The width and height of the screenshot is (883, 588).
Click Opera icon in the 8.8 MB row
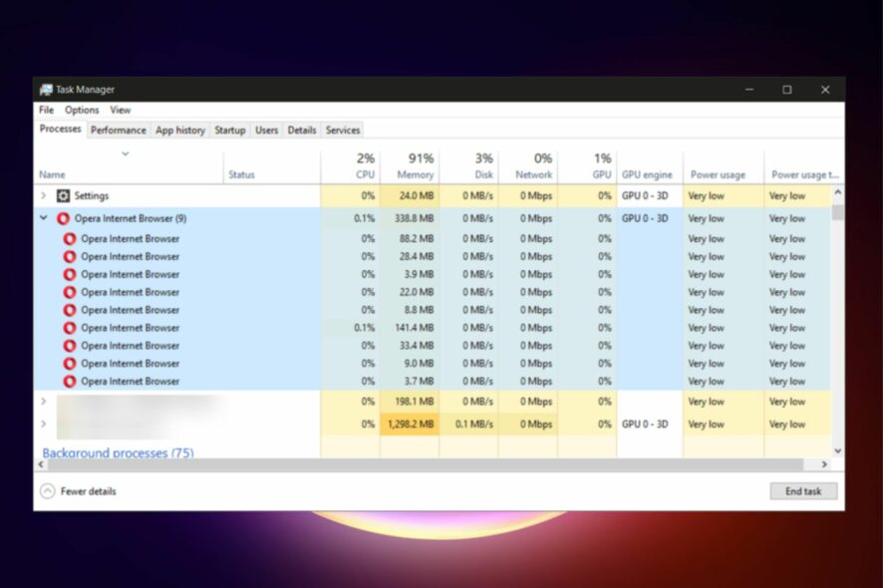(70, 310)
